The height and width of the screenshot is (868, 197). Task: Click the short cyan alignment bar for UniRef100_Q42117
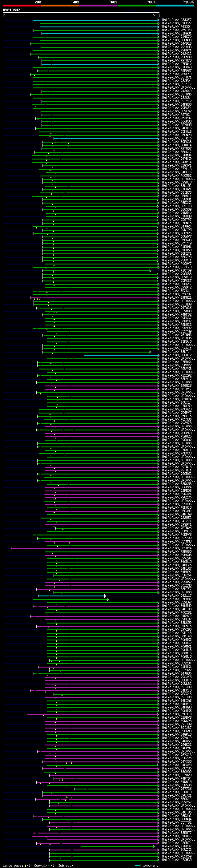pyautogui.click(x=72, y=596)
